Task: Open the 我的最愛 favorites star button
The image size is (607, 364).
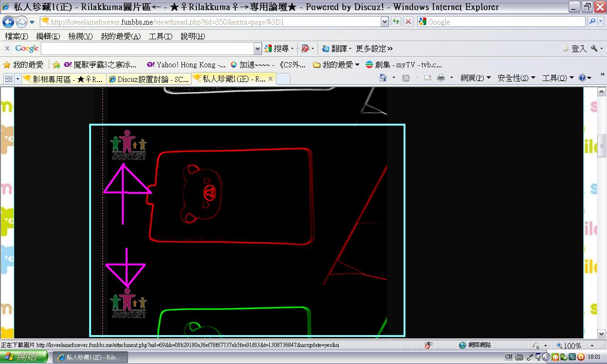Action: 23,64
